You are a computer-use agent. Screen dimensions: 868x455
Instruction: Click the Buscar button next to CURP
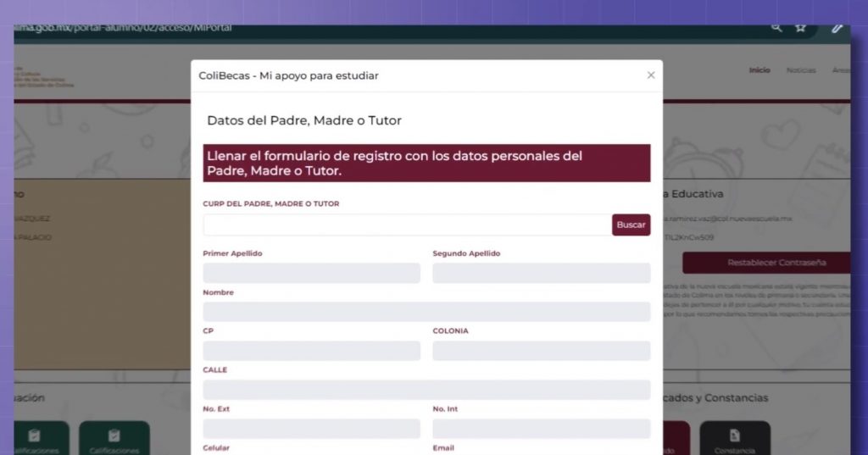tap(631, 225)
